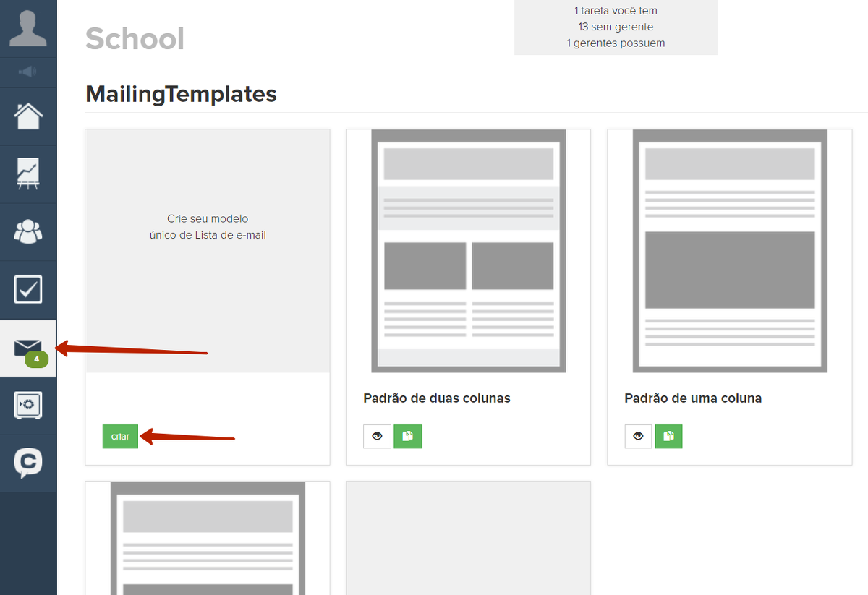Click the task summary notification box
Screen dimensions: 868x595
(x=616, y=27)
